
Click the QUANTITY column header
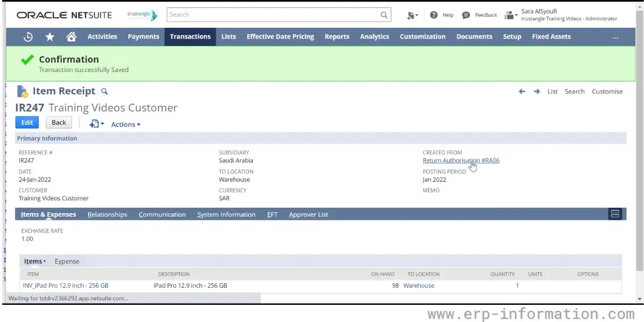[502, 274]
